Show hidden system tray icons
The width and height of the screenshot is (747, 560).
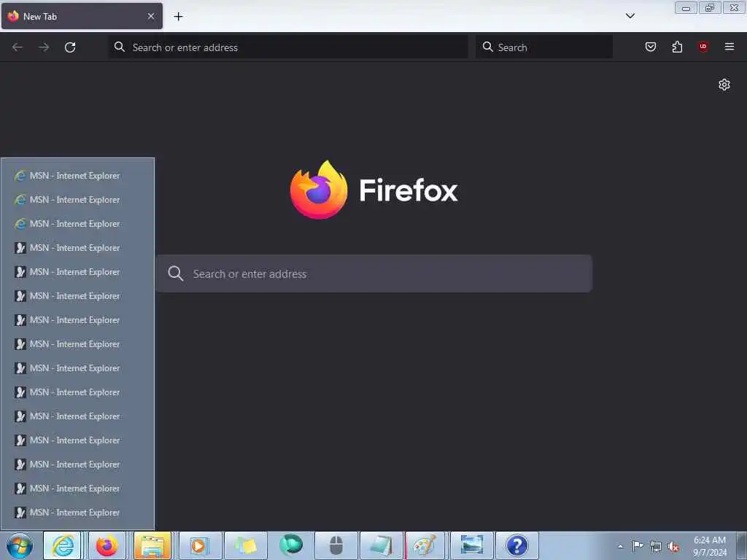tap(620, 546)
